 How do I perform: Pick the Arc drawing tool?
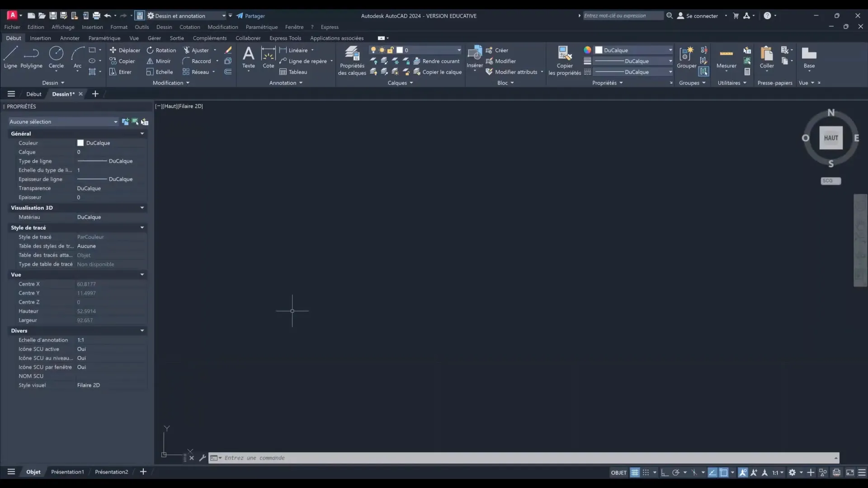77,57
